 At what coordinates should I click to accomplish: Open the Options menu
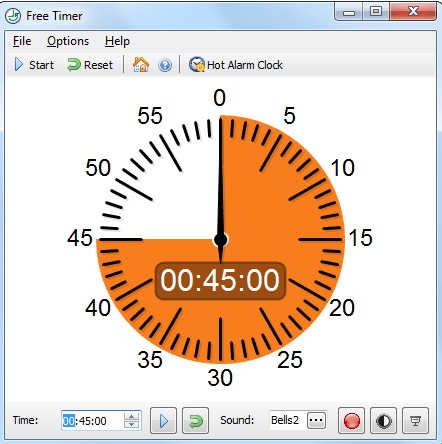point(68,41)
